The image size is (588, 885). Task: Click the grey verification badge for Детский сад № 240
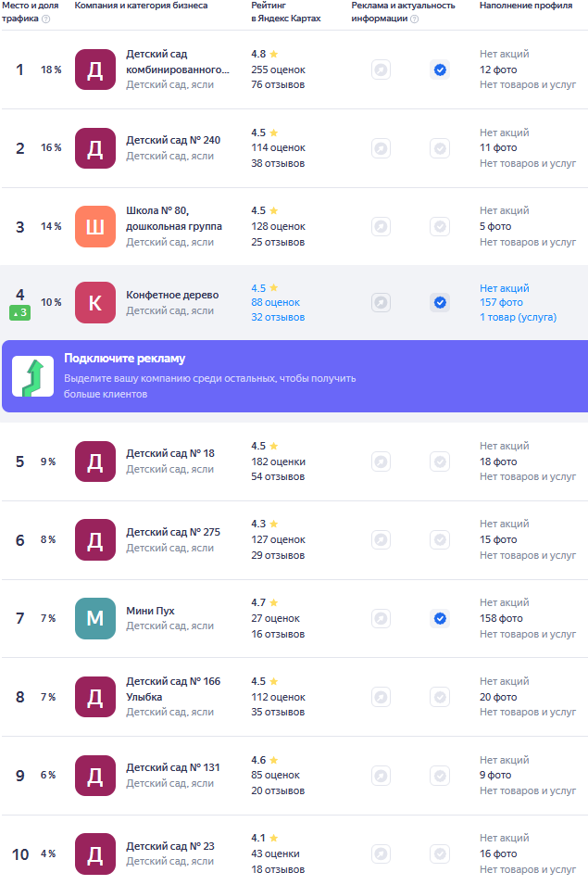click(x=440, y=148)
